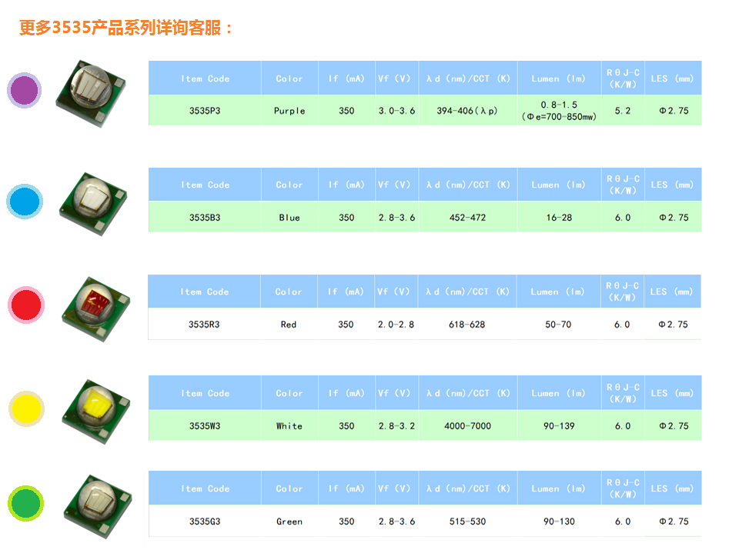729x560 pixels.
Task: Click the yellow color circle
Action: (x=26, y=409)
